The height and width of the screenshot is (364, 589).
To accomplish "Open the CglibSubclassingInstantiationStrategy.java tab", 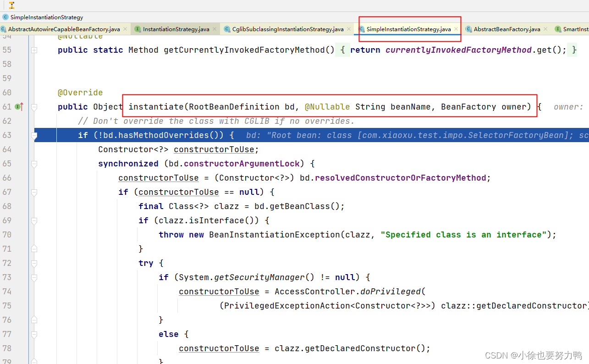I will pyautogui.click(x=288, y=29).
